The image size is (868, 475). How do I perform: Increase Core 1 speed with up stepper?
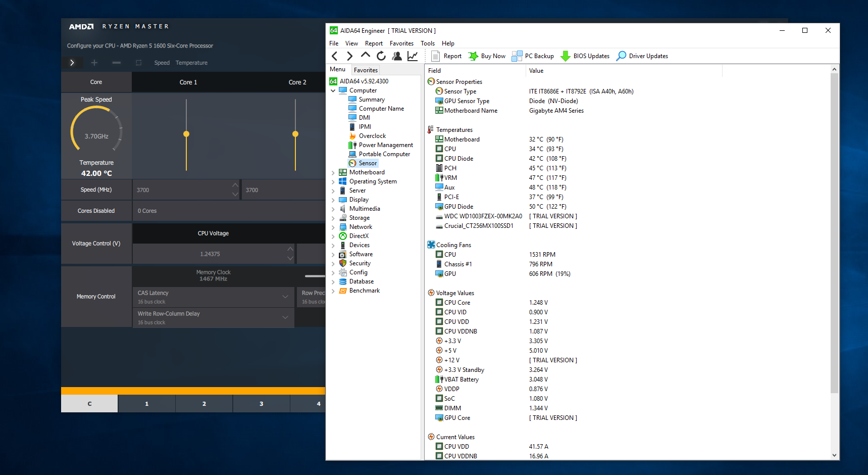pos(235,185)
